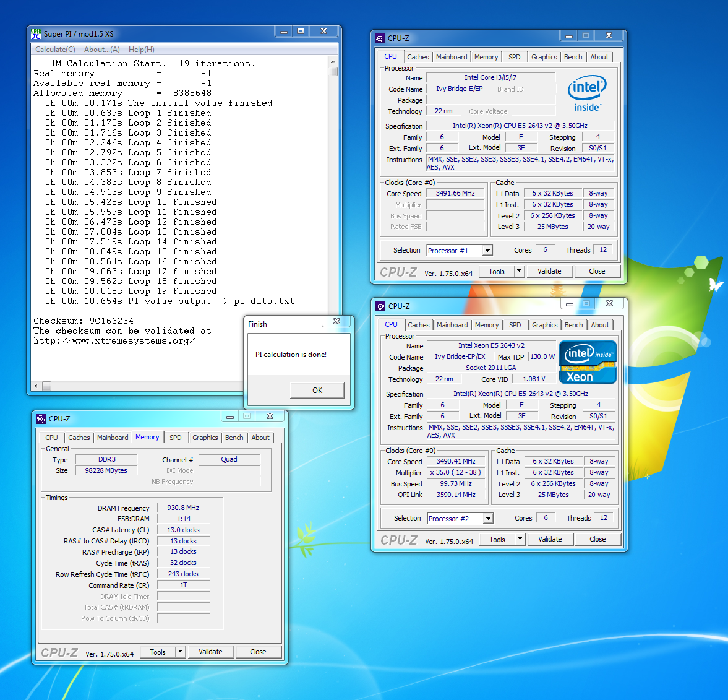
Task: Click the left arrow of Super PI horizontal scrollbar
Action: pyautogui.click(x=36, y=386)
